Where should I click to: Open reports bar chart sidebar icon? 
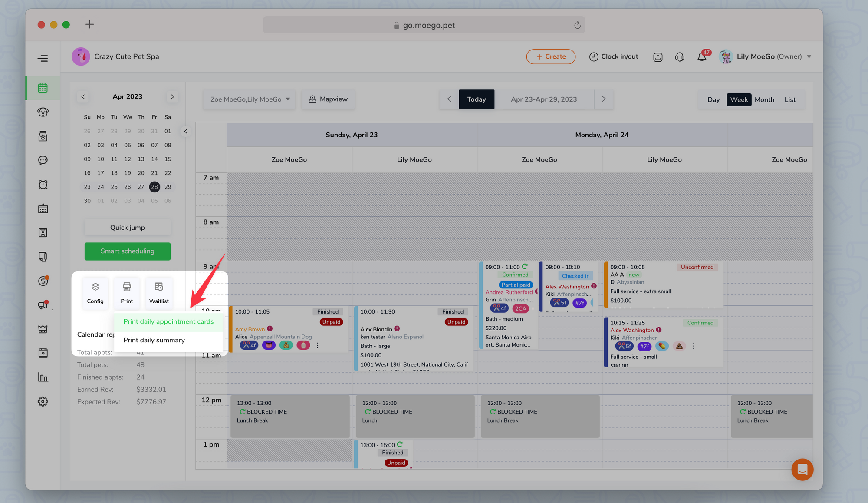tap(43, 377)
